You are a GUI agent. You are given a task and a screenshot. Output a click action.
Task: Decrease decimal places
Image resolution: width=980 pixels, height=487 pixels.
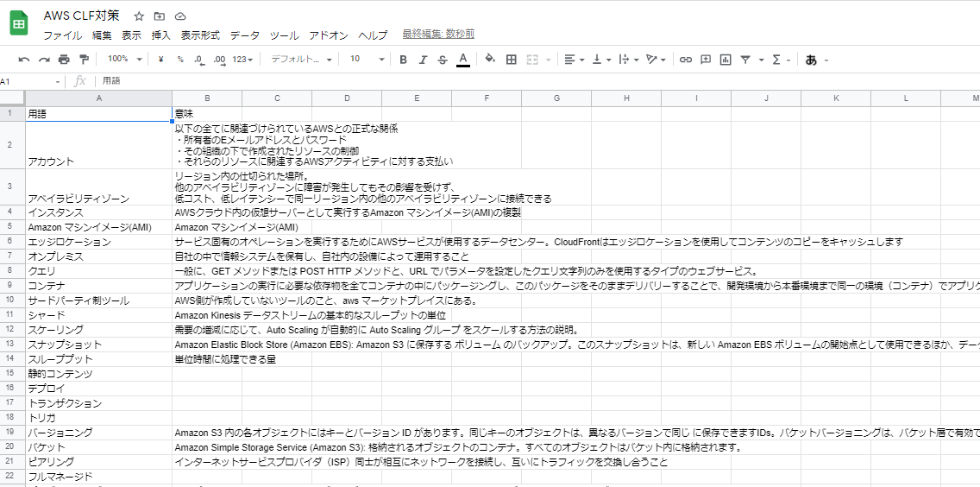coord(198,60)
